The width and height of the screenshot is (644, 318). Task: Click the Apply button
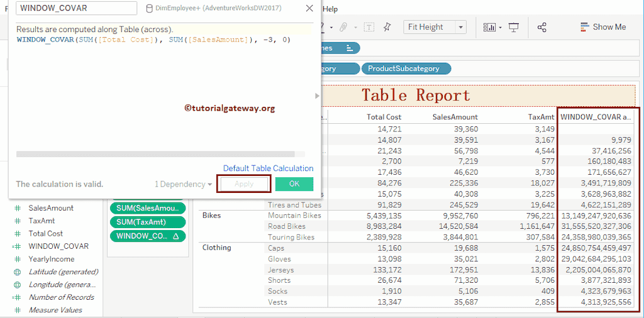(x=245, y=184)
